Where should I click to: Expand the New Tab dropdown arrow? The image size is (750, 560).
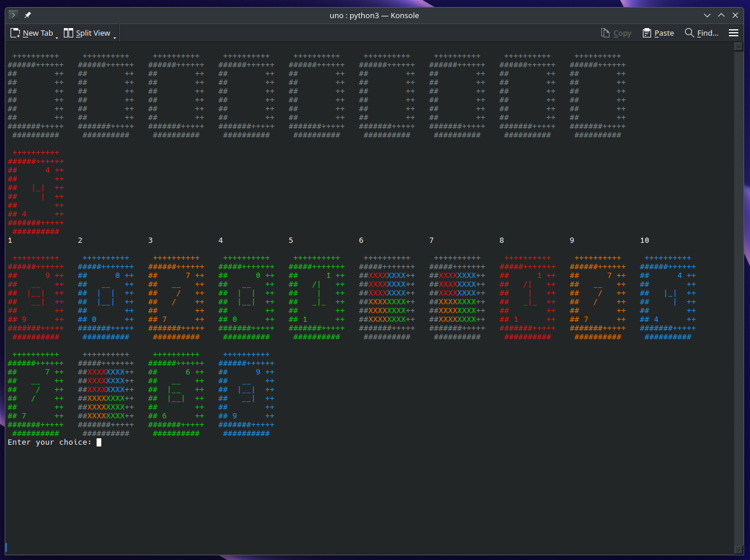pos(57,36)
